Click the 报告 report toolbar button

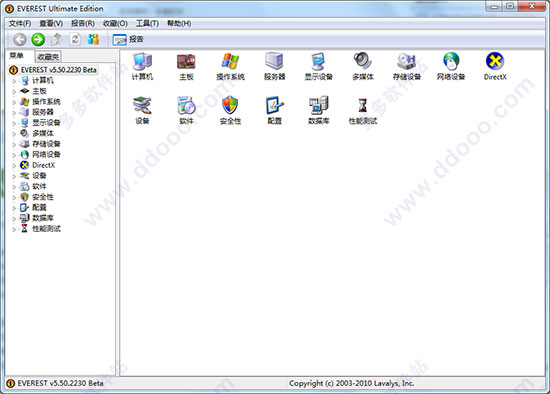[128, 39]
